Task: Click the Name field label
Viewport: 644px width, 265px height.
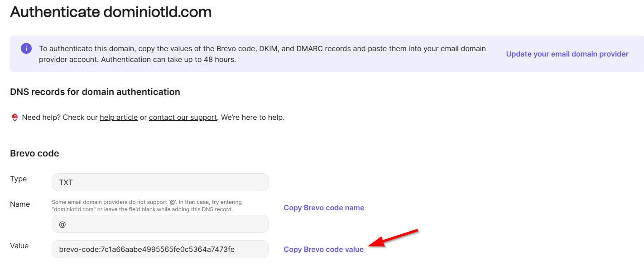Action: click(x=20, y=204)
